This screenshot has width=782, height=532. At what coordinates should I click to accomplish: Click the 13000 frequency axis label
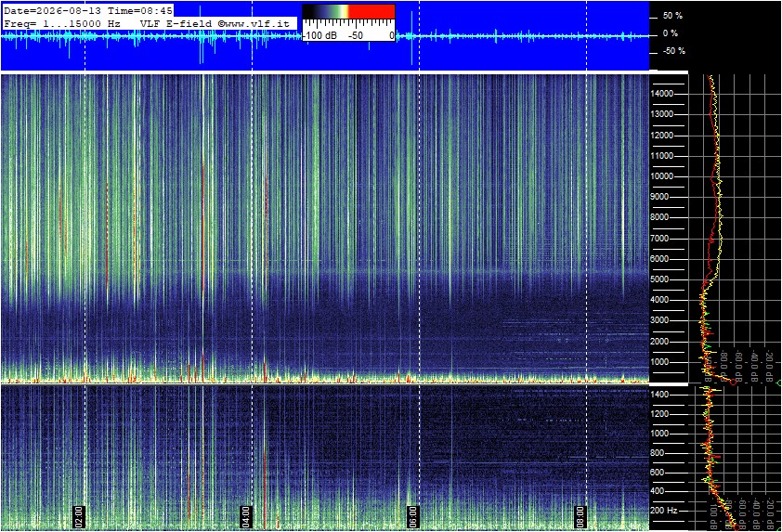coord(661,114)
